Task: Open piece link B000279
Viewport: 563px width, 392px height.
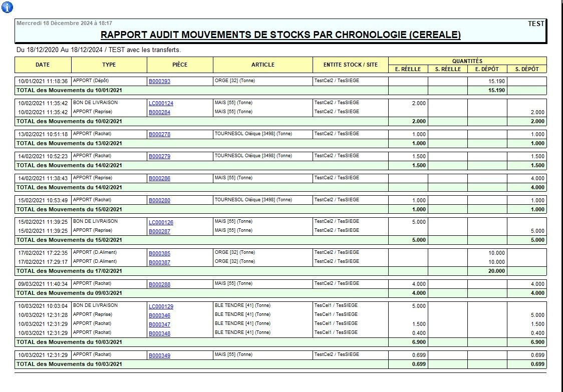Action: coord(159,157)
